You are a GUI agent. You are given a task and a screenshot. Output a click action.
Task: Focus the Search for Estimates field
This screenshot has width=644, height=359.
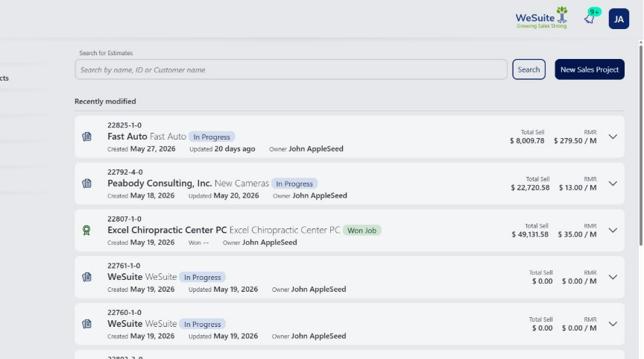click(x=291, y=69)
